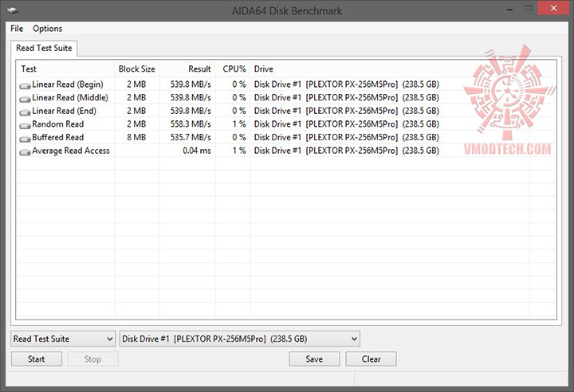Click Random Read's 1 % CPU value
This screenshot has height=392, width=574.
(x=239, y=124)
